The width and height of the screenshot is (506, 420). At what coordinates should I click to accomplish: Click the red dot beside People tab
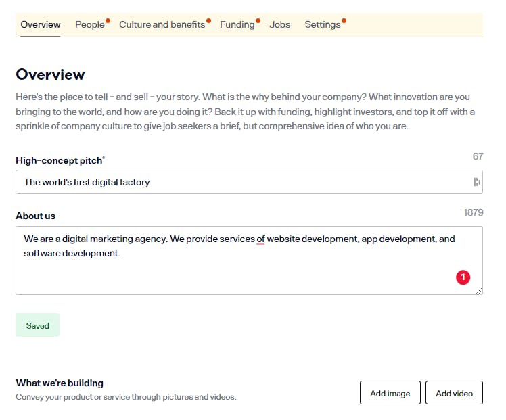tap(108, 21)
